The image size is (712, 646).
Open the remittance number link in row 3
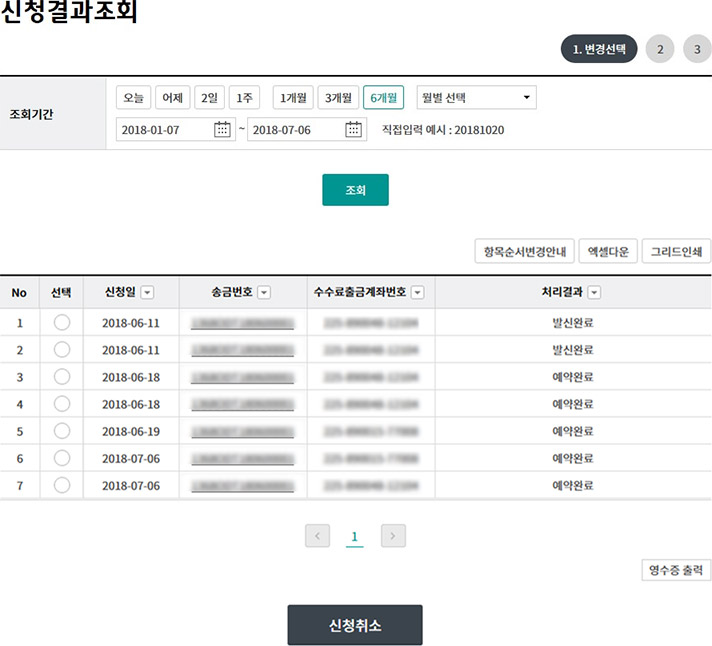(x=243, y=377)
